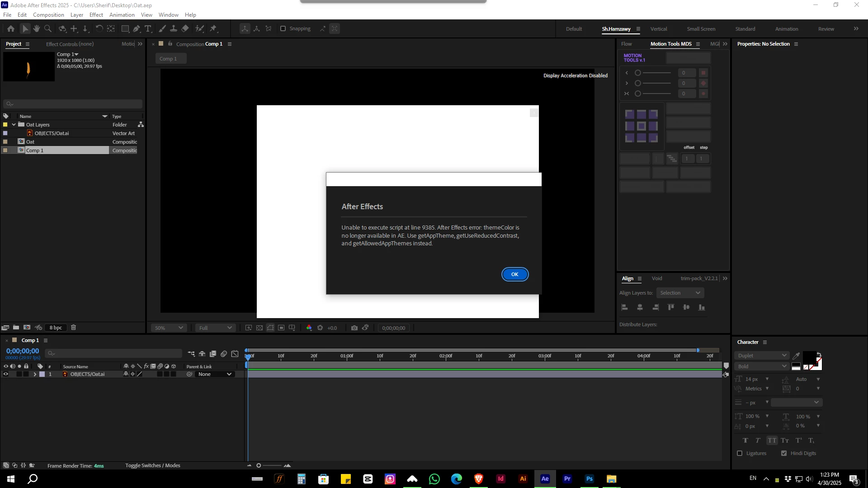The image size is (868, 488).
Task: Select the Zoom tool
Action: [48, 28]
